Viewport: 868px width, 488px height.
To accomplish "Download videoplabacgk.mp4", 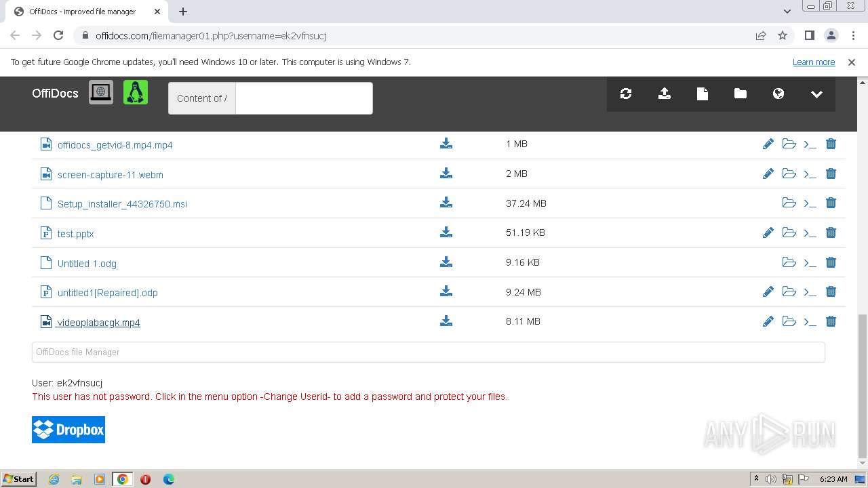I will tap(446, 321).
